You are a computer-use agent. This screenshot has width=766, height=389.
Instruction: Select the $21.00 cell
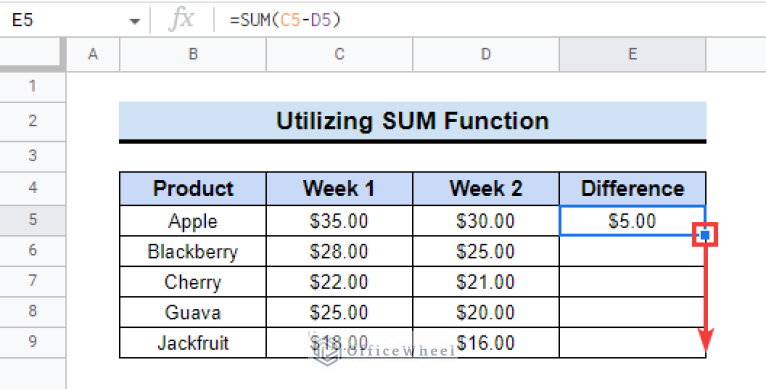click(x=486, y=282)
